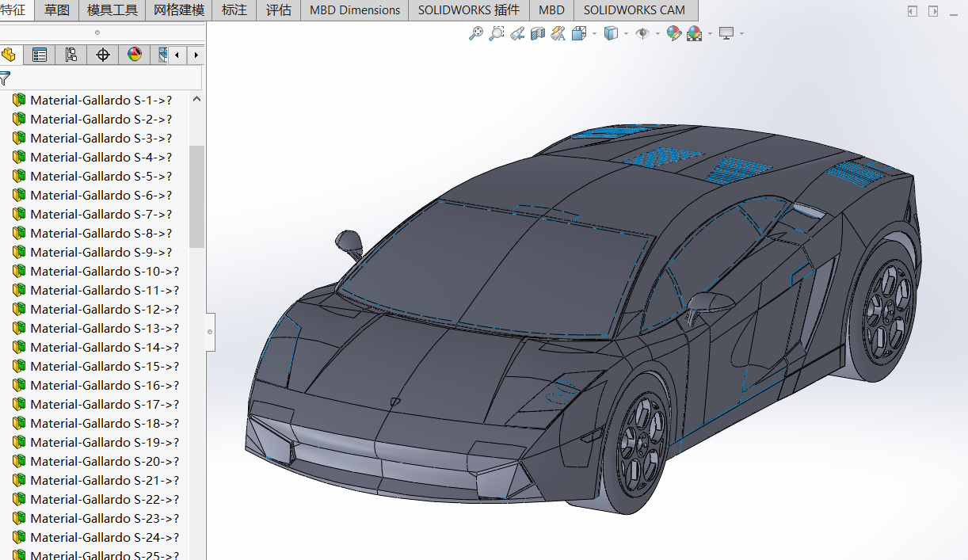Viewport: 968px width, 560px height.
Task: Open the SOLIDWORKS CAM tab
Action: coord(635,10)
